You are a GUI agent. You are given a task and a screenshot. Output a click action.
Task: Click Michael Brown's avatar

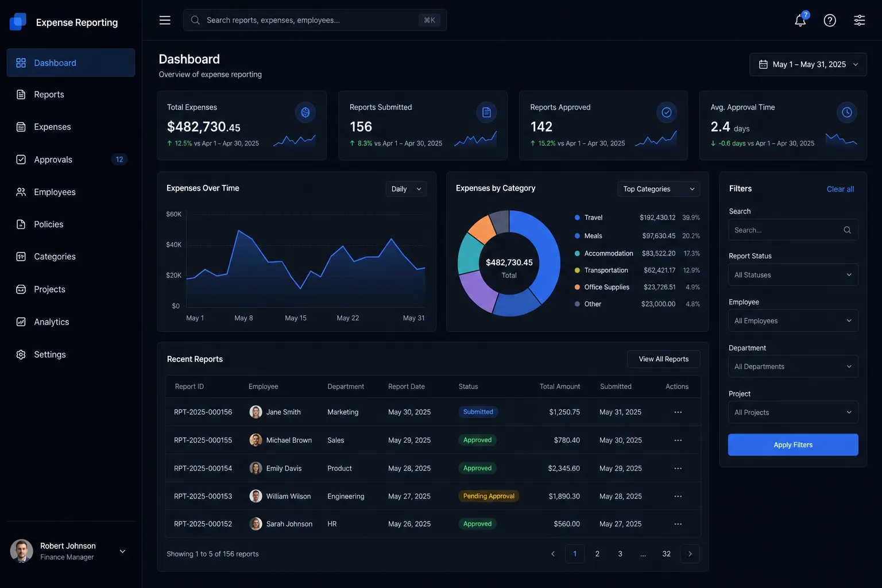[x=256, y=440]
